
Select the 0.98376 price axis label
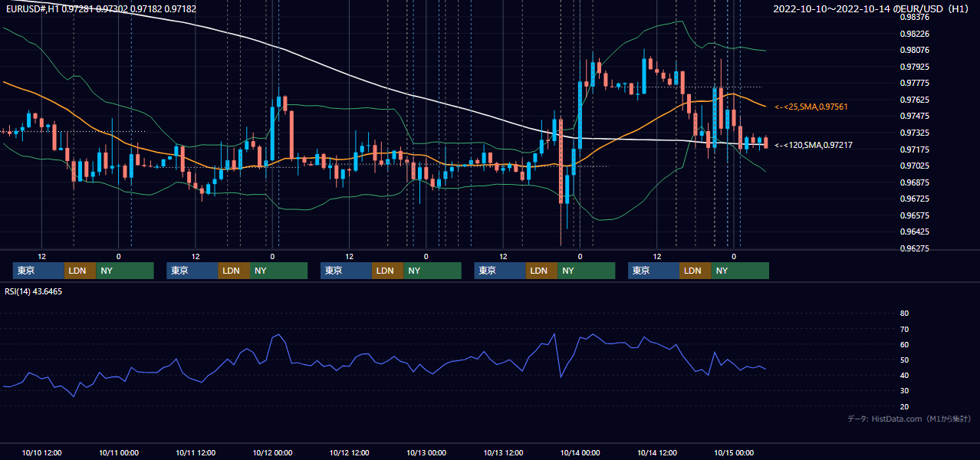pyautogui.click(x=915, y=17)
